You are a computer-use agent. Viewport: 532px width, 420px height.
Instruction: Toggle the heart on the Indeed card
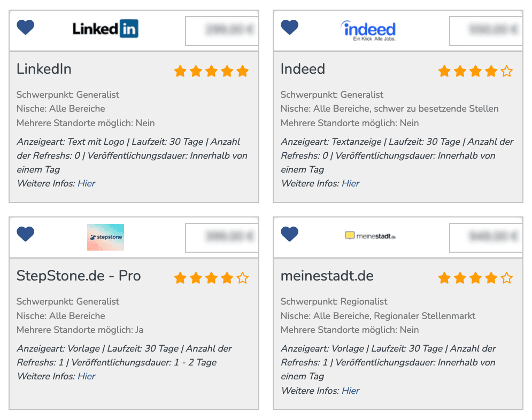[x=289, y=27]
